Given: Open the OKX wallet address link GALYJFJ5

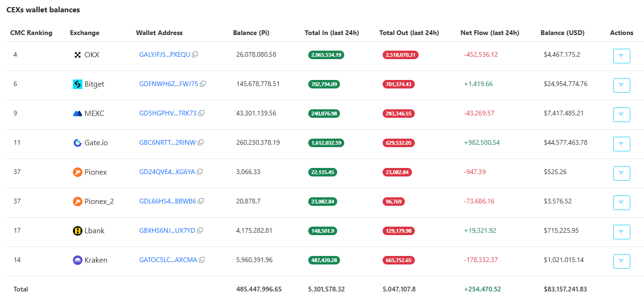Looking at the screenshot, I should 164,54.
